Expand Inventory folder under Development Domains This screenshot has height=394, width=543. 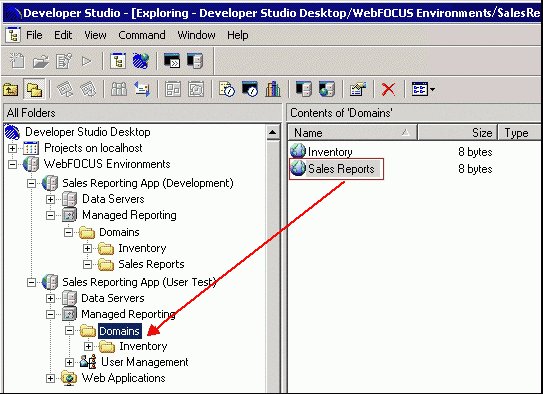tap(87, 248)
